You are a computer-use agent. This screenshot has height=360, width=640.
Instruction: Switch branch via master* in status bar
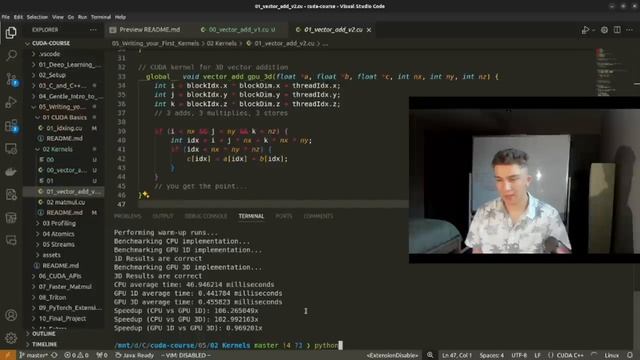(x=34, y=356)
